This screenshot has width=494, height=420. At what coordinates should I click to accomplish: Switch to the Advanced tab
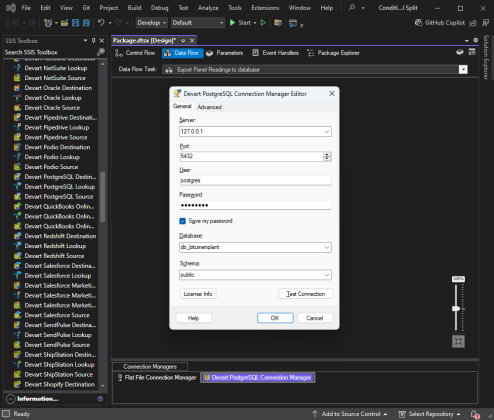[209, 107]
